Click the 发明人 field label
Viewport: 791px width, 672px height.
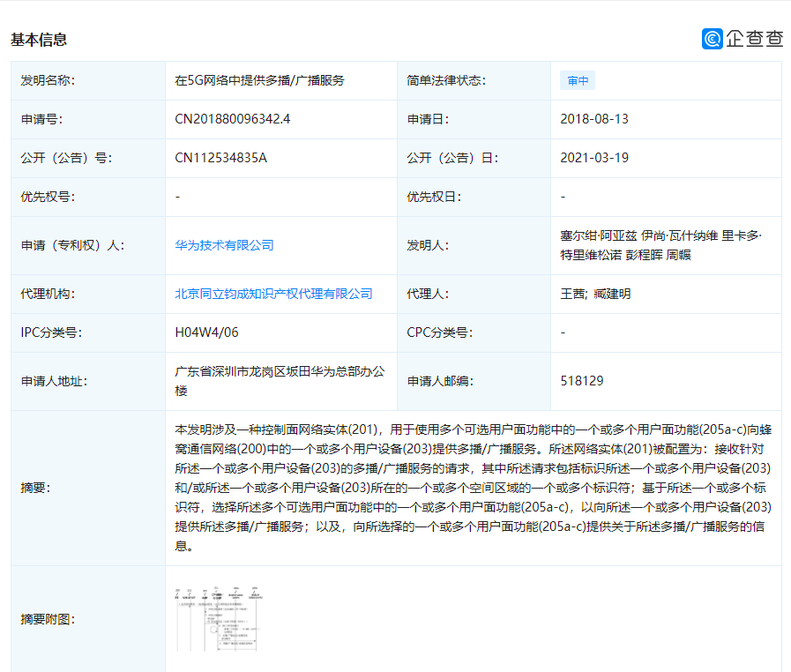tap(428, 245)
